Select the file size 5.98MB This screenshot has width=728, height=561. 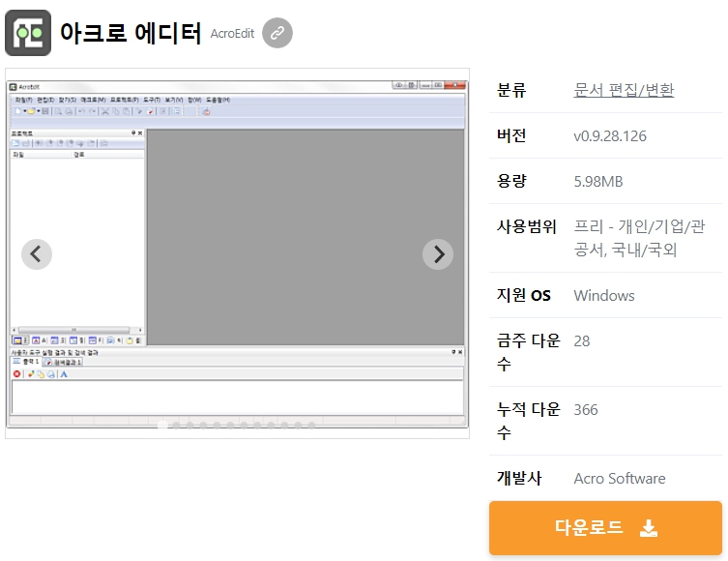[598, 181]
